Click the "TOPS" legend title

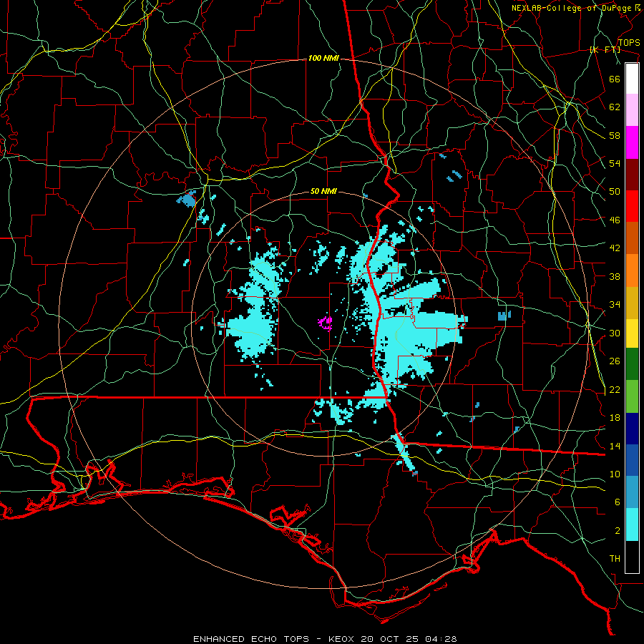629,43
